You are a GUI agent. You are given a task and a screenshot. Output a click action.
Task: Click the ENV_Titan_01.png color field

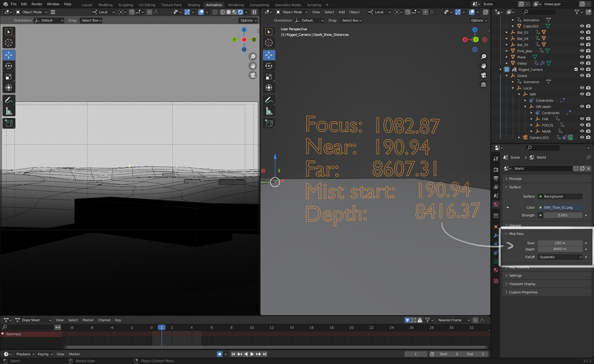click(560, 207)
